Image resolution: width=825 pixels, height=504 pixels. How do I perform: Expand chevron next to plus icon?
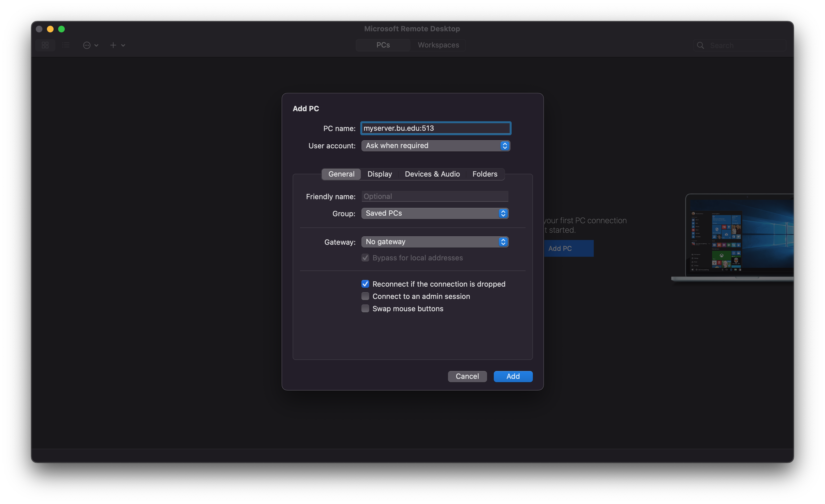123,45
